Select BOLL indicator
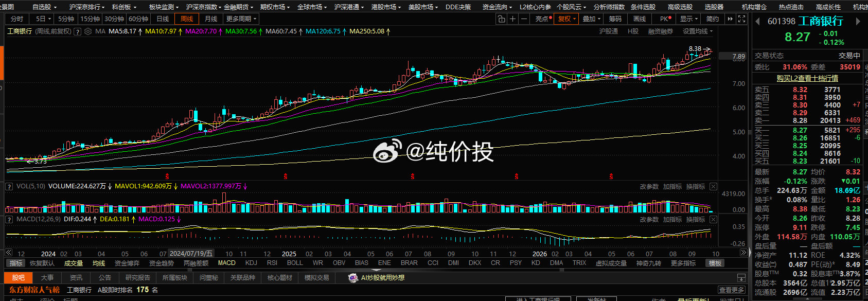The image size is (868, 301). (295, 263)
